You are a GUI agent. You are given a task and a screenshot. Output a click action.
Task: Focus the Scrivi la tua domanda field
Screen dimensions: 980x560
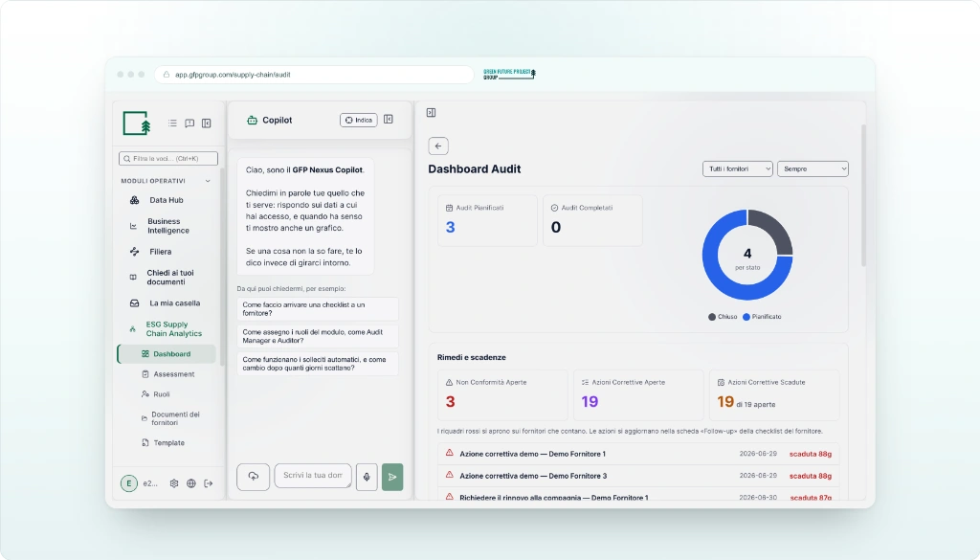click(x=313, y=476)
